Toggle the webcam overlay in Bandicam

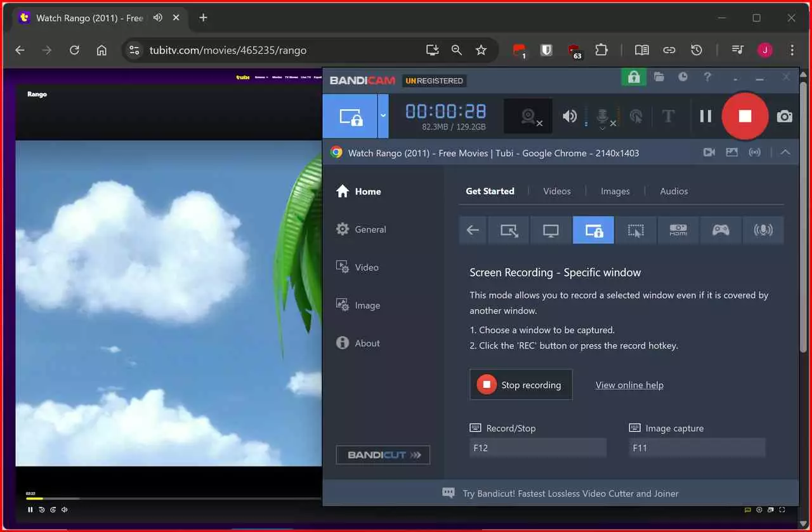[528, 116]
